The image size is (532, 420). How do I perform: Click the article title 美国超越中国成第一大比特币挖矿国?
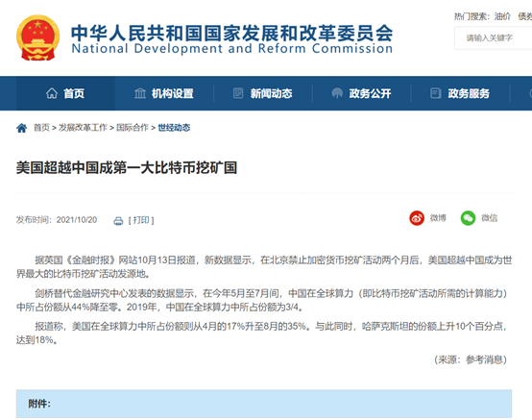127,168
